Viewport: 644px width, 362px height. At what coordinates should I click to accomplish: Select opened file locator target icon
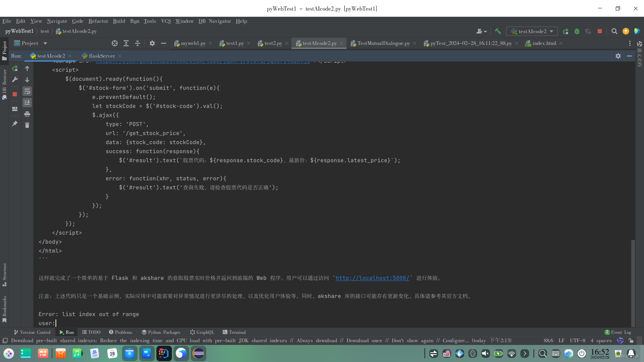115,43
